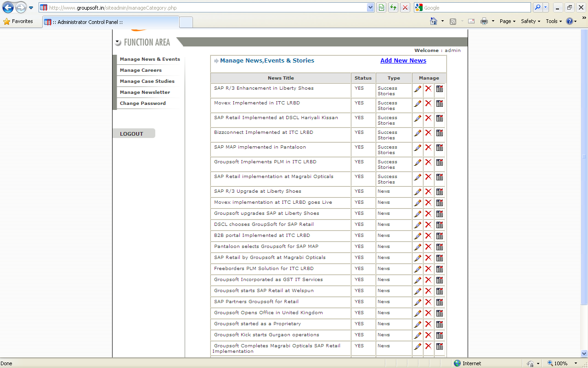The image size is (588, 368).
Task: Open the Safety menu dropdown
Action: [531, 21]
